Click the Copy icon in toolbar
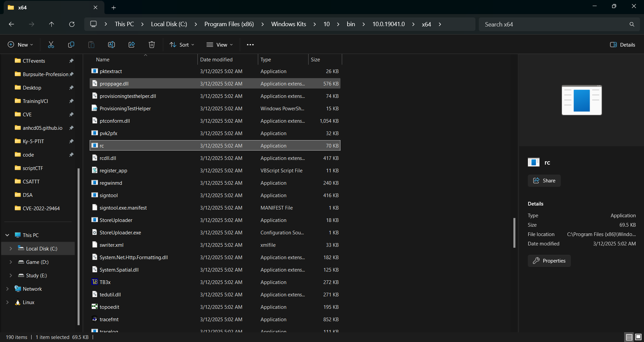The width and height of the screenshot is (644, 342). pos(71,45)
